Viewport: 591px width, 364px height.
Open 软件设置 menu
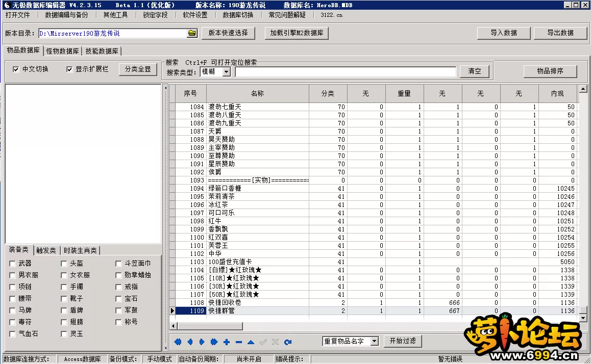coord(195,15)
